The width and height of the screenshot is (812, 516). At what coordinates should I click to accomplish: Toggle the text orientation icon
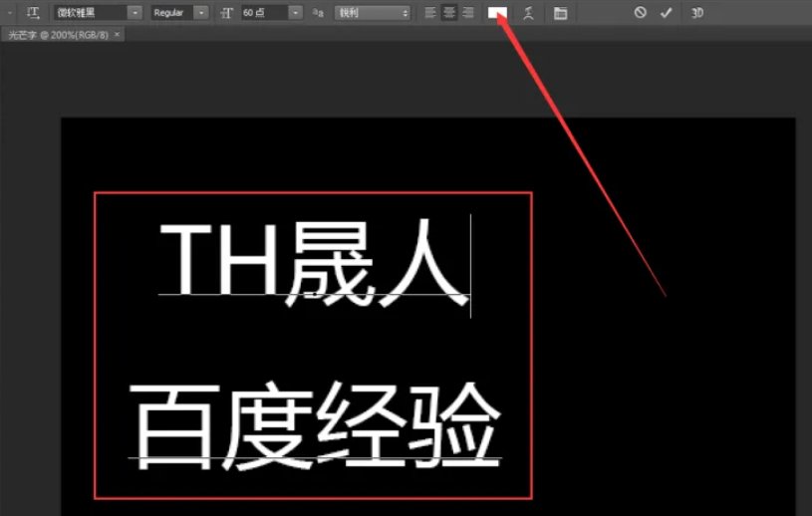[33, 13]
